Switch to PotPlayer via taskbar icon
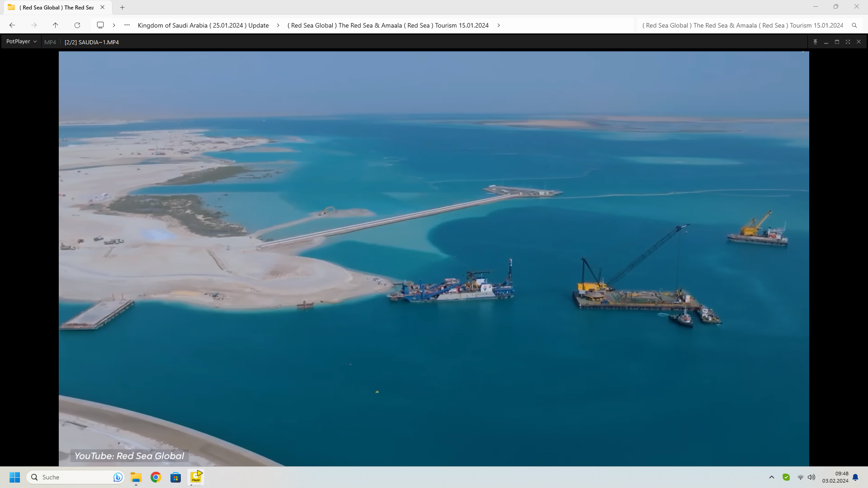 196,477
